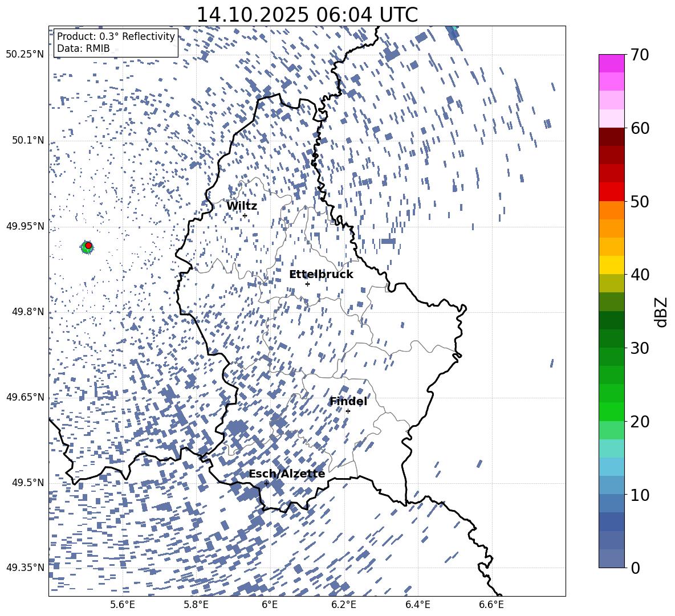The image size is (675, 616).
Task: Click the 6°E longitude label
Action: click(x=270, y=605)
